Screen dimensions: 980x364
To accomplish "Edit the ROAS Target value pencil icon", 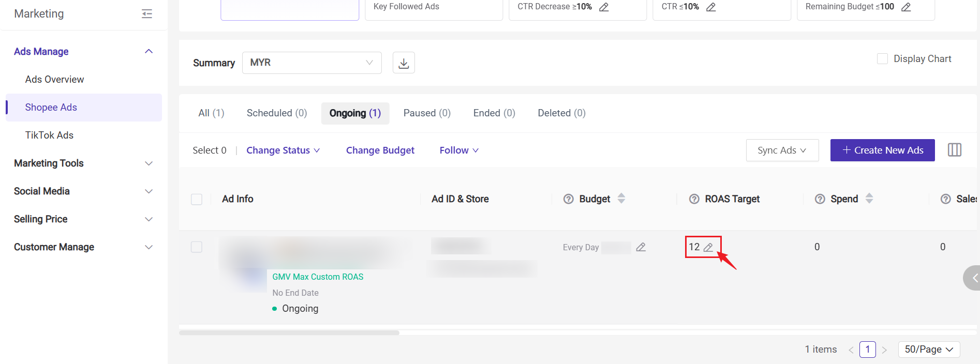I will pyautogui.click(x=708, y=248).
